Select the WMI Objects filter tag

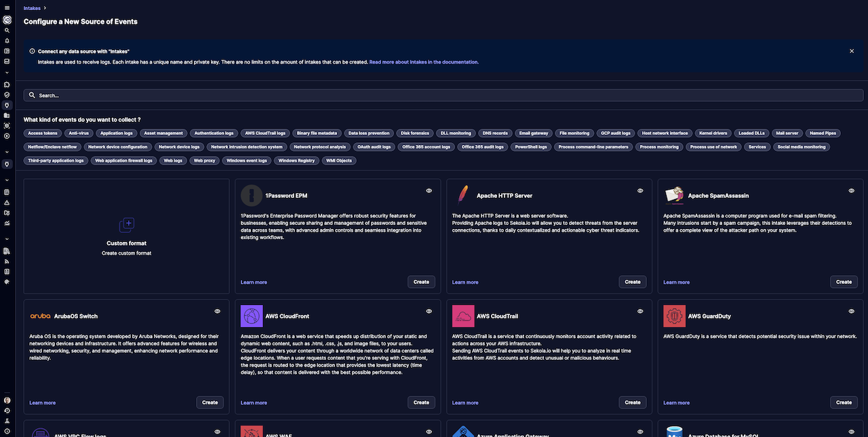click(339, 161)
